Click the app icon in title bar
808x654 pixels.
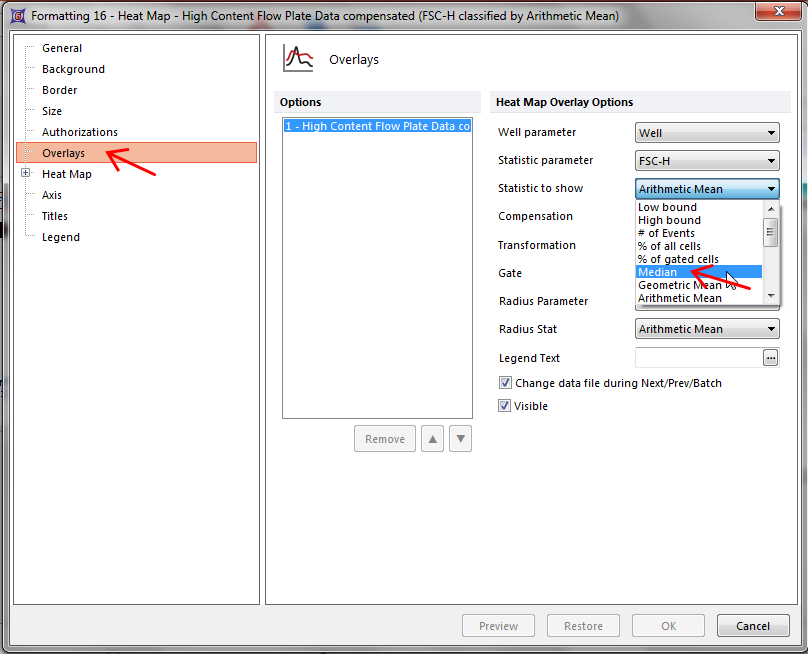coord(17,16)
